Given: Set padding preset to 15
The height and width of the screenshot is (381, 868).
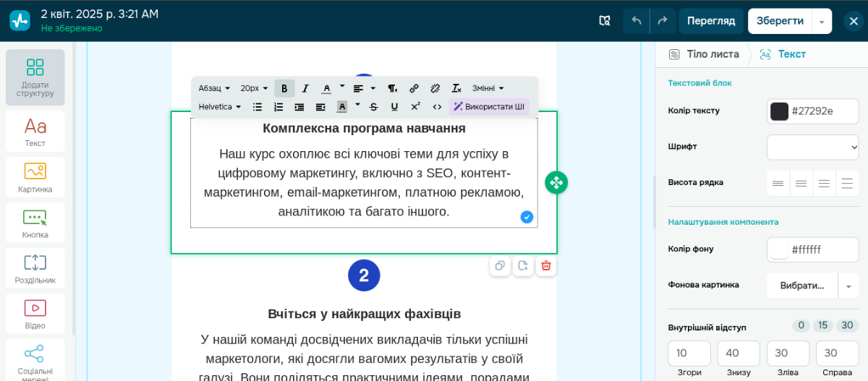Looking at the screenshot, I should click(823, 325).
